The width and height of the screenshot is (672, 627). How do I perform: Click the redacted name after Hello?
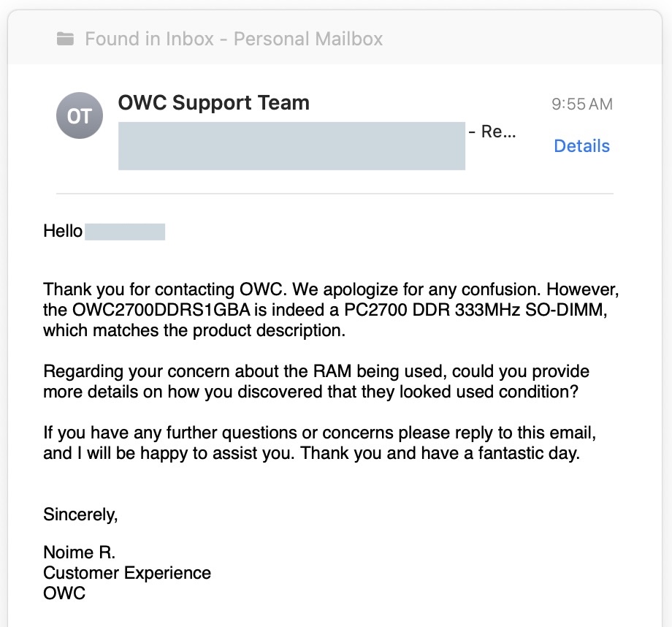125,232
